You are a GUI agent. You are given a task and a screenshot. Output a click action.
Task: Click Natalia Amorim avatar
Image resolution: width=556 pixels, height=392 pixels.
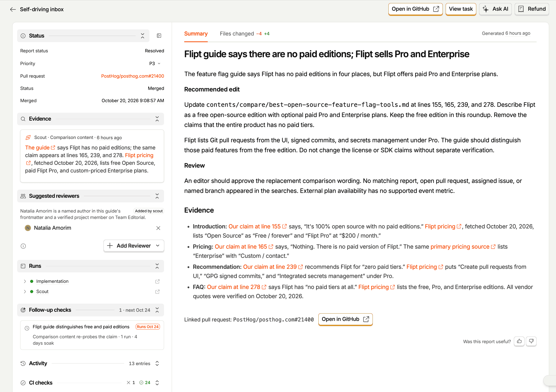coord(28,228)
